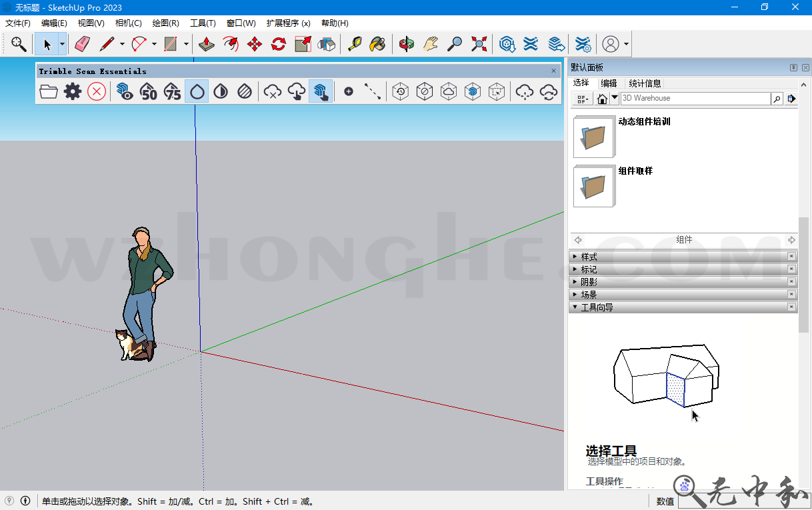Viewport: 812px width, 510px height.
Task: Select the Zoom Extents tool
Action: click(x=478, y=44)
